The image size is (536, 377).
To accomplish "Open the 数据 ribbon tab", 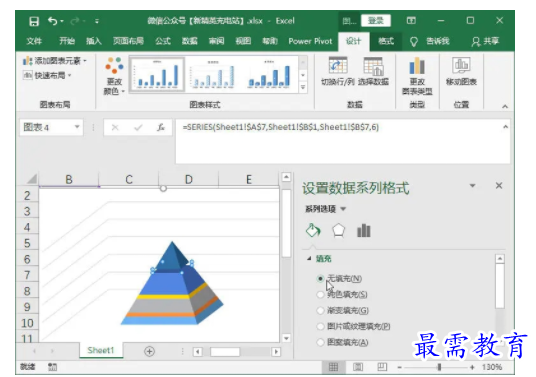I will click(x=189, y=41).
